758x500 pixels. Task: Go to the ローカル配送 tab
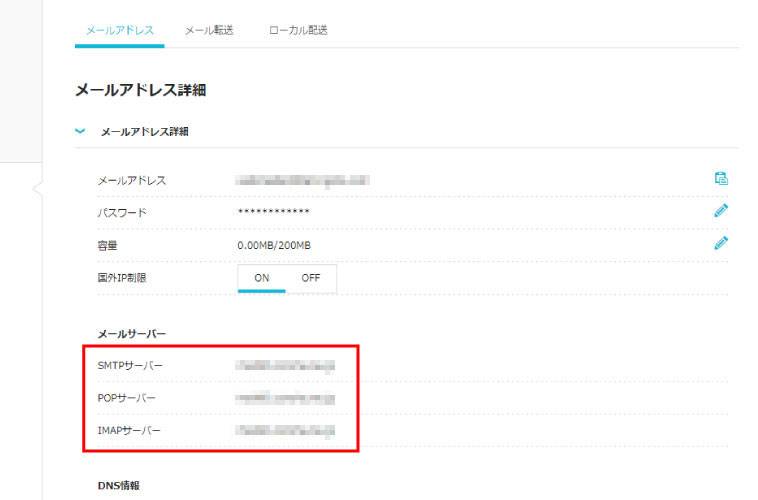[x=298, y=30]
